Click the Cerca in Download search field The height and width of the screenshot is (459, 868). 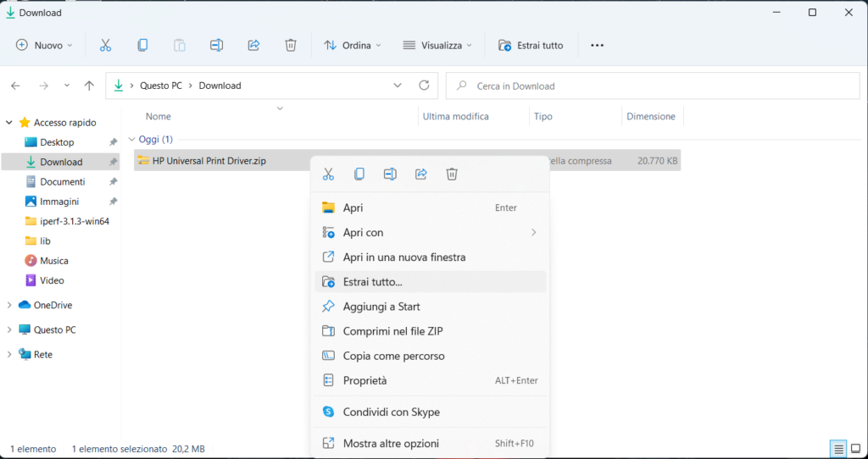(653, 86)
